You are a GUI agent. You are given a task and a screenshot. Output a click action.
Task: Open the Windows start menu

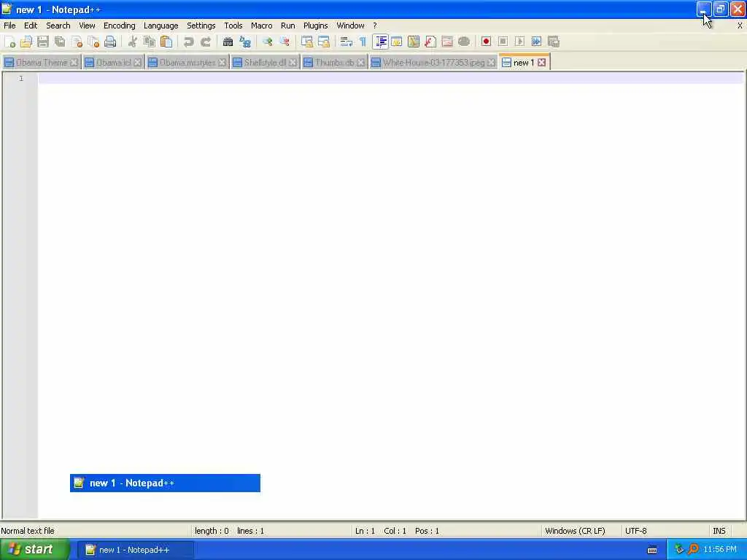coord(35,550)
